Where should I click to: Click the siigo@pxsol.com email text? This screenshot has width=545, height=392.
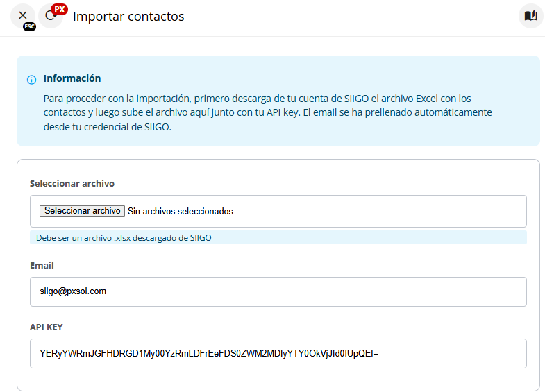coord(73,291)
